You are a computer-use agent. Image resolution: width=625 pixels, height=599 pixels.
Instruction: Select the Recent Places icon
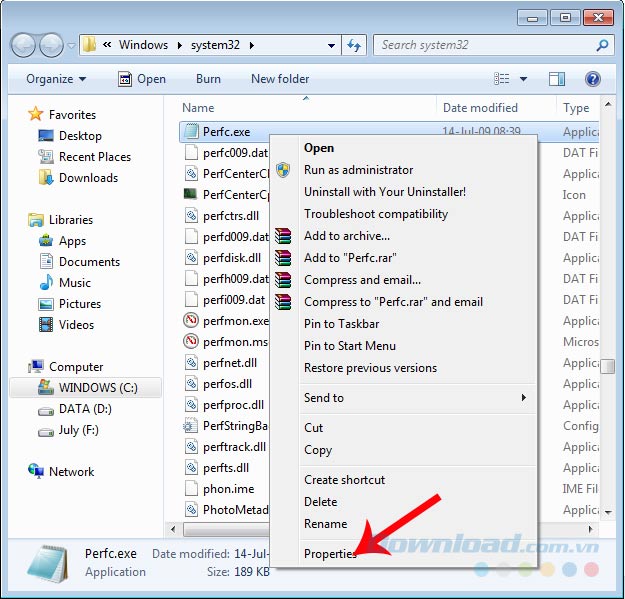(46, 157)
